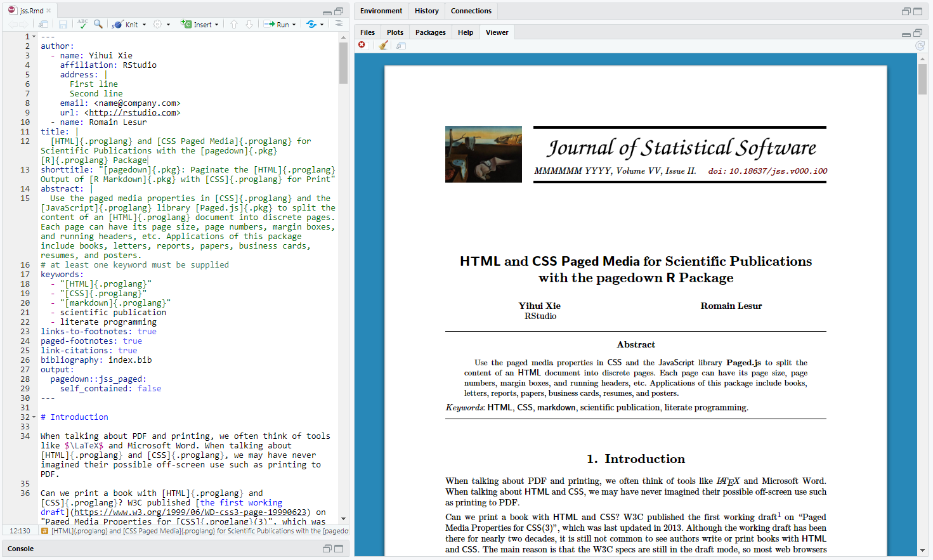Click the rstudio.com URL in editor

[132, 113]
